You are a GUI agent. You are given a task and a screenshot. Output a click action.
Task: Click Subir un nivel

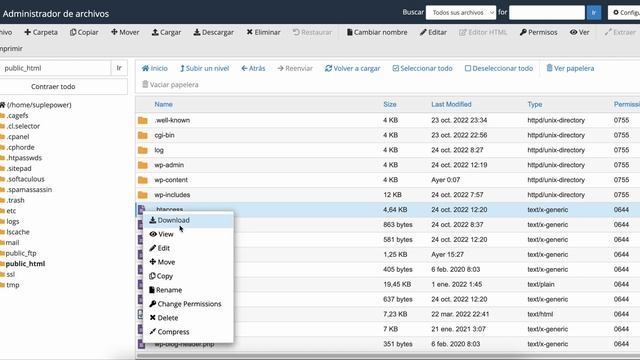pos(204,69)
